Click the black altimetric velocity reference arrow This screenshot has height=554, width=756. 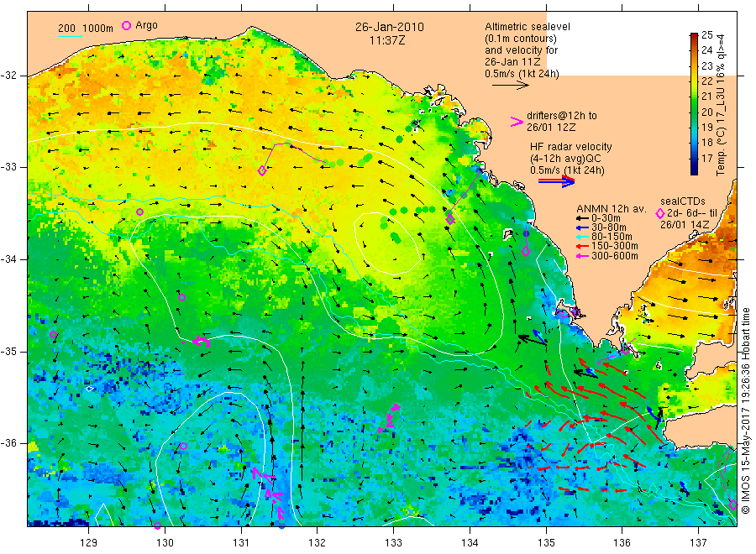click(x=510, y=86)
